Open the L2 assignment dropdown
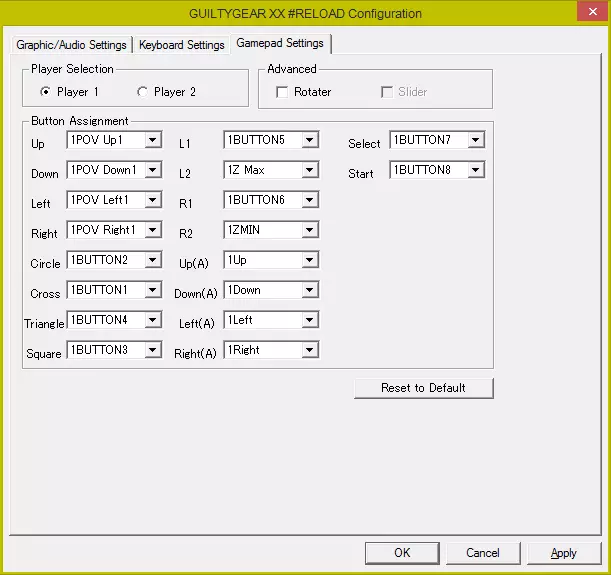611x575 pixels. point(271,170)
